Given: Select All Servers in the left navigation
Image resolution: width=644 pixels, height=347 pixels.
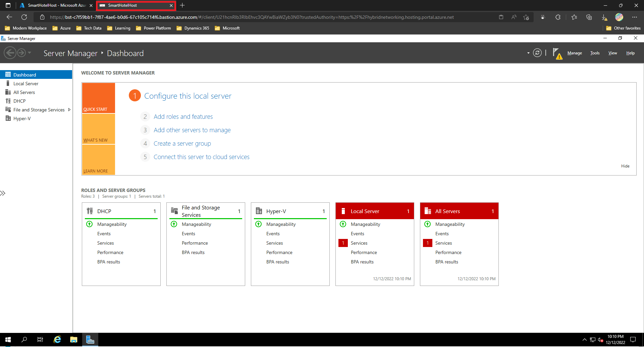Looking at the screenshot, I should coord(36,92).
